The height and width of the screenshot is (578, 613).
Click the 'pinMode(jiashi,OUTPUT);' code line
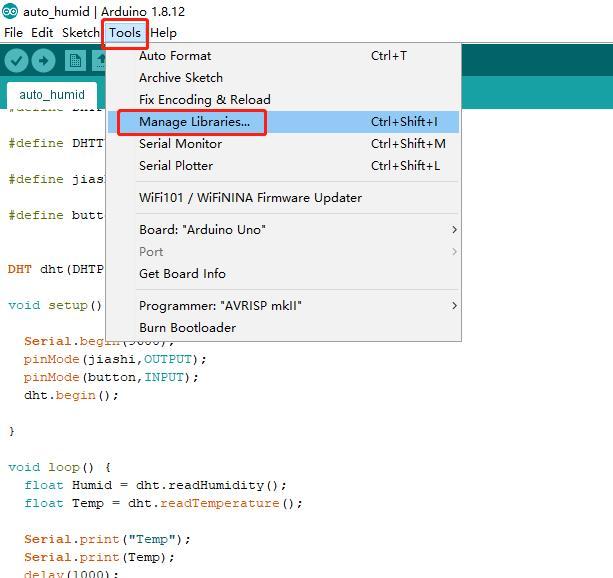click(x=115, y=359)
